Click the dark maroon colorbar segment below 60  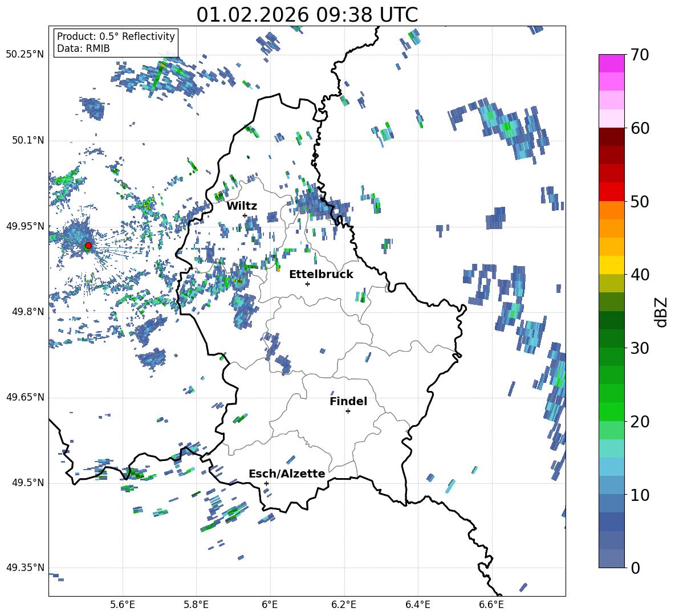point(611,137)
